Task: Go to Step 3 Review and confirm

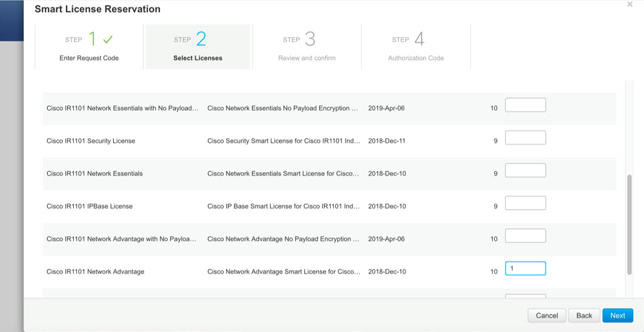Action: tap(307, 47)
